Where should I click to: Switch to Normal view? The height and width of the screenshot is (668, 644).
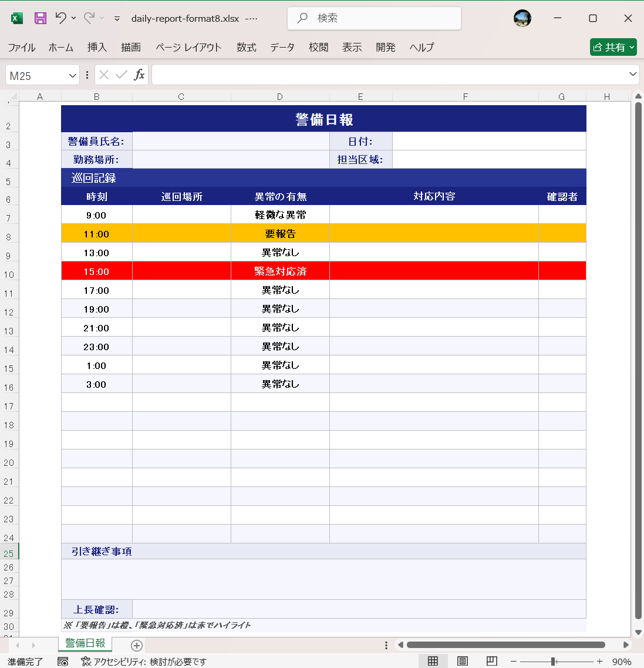click(433, 661)
